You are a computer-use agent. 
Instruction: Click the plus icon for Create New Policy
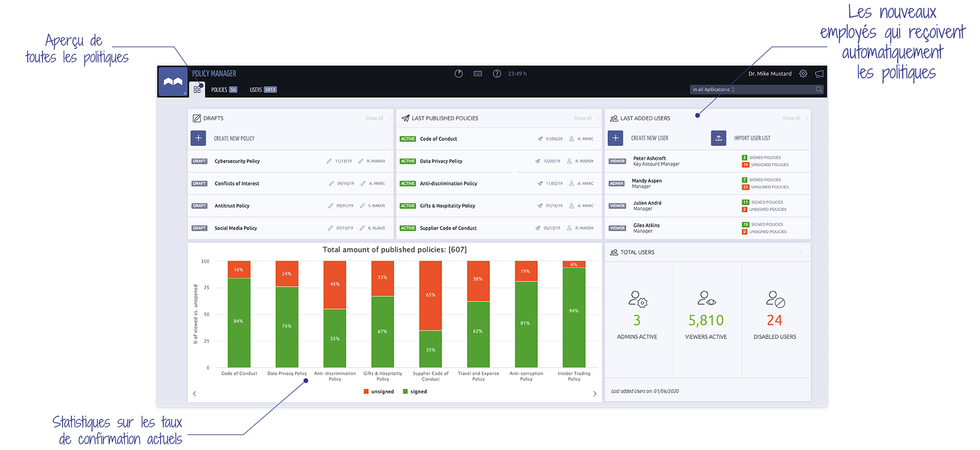pyautogui.click(x=198, y=138)
